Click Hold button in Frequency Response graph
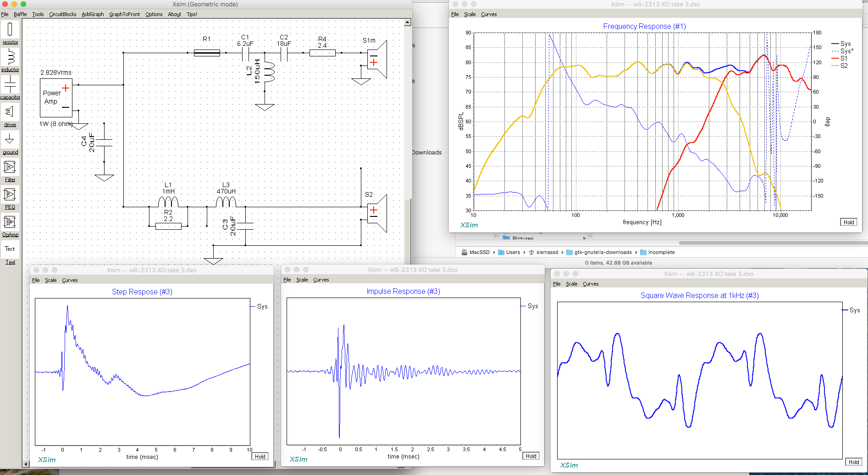Screen dimensions: 868x475 point(849,222)
